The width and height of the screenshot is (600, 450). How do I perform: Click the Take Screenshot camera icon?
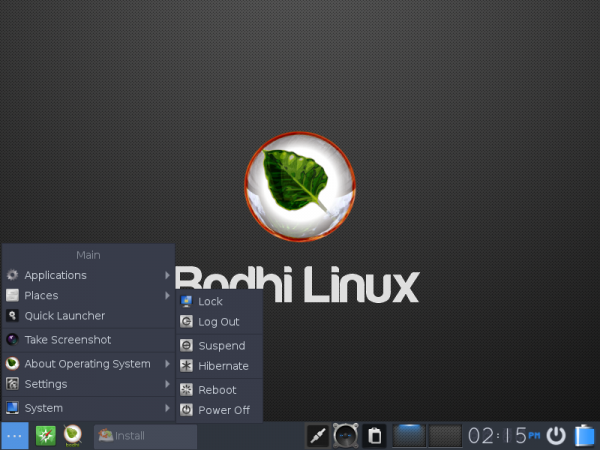tap(12, 339)
